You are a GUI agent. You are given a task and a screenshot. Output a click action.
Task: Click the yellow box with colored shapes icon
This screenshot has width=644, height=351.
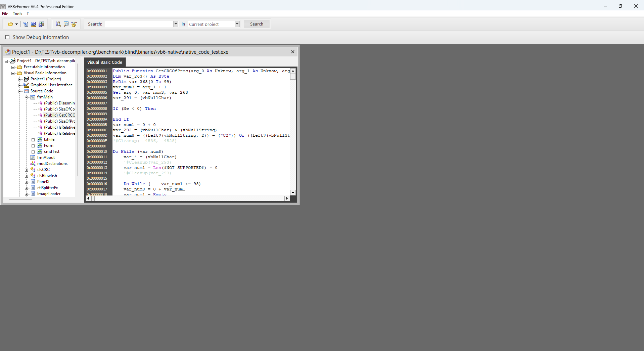point(74,24)
